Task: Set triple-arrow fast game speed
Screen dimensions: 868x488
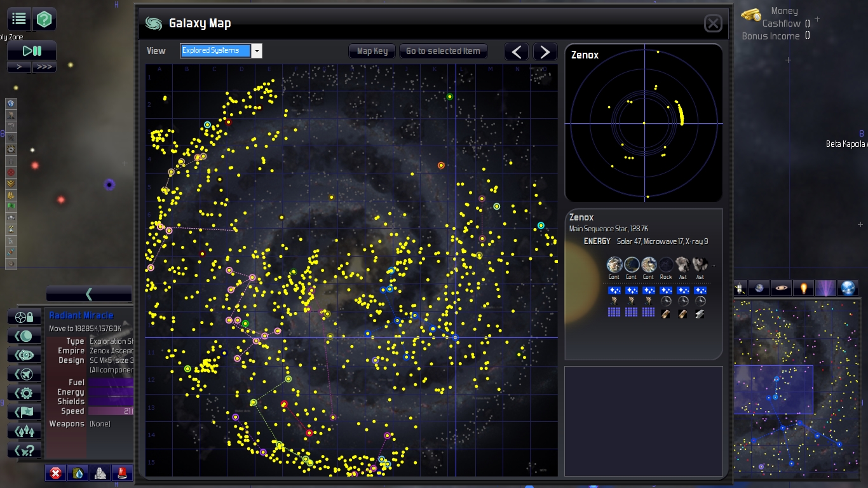Action: [x=44, y=67]
